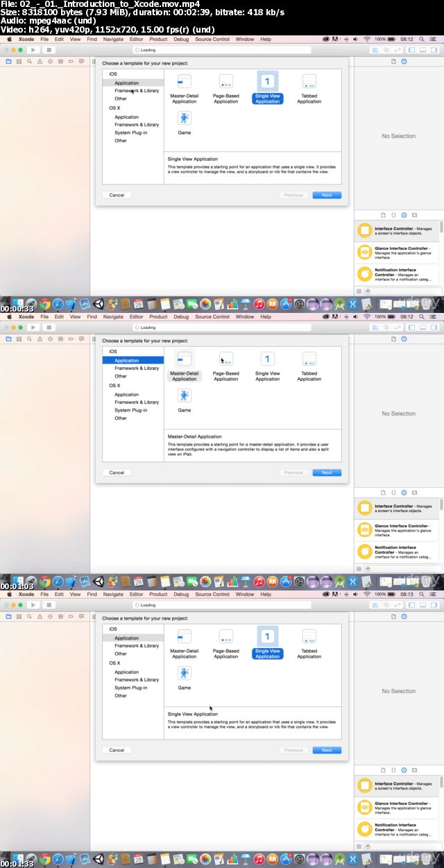The height and width of the screenshot is (868, 444).
Task: Open the Navigate menu in 00:01:33 frame
Action: (x=113, y=595)
